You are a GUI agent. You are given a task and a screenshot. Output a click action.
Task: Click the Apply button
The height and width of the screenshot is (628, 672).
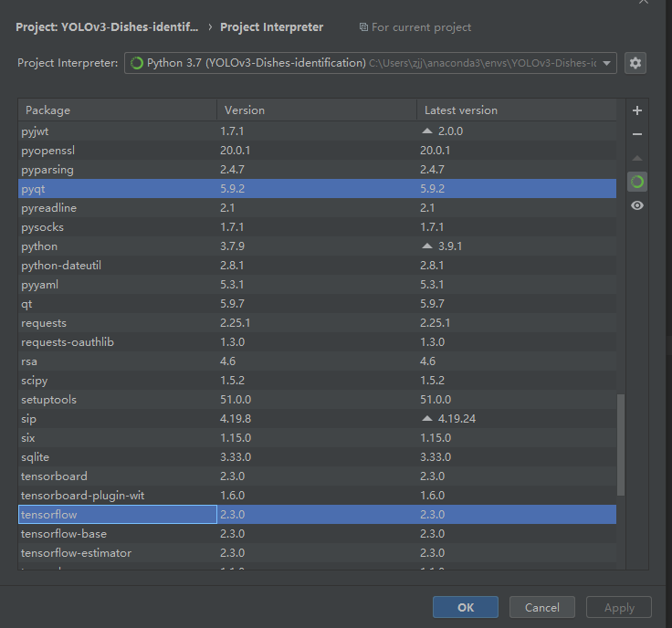point(618,607)
